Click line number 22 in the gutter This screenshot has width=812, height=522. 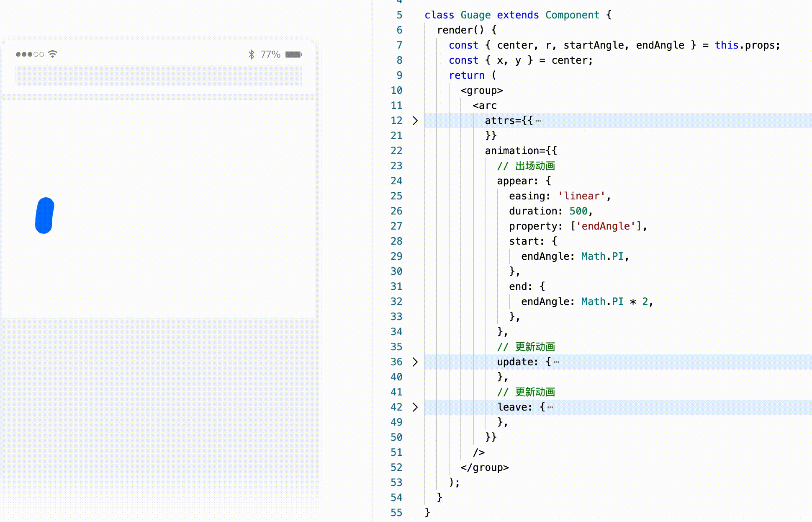point(396,151)
